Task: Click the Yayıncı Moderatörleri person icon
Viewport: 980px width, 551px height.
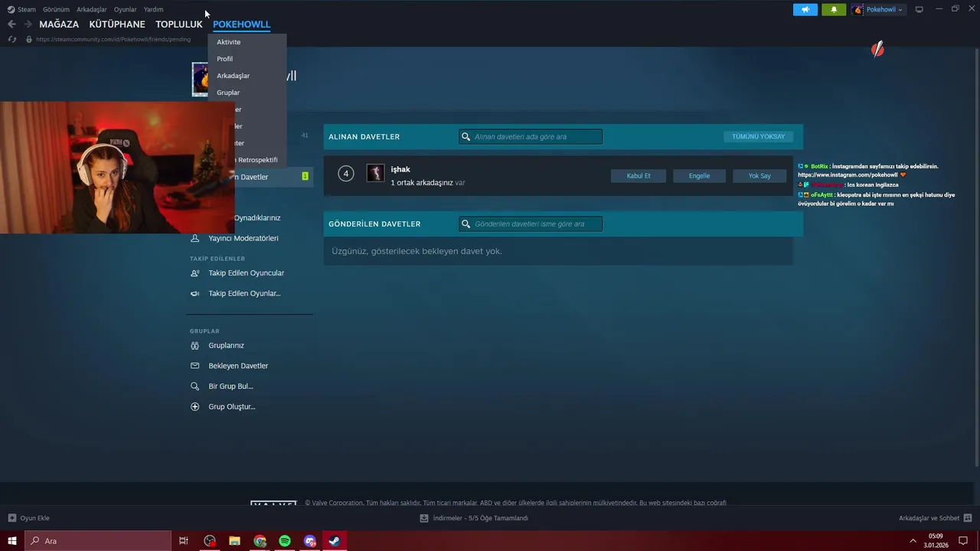Action: [x=194, y=238]
